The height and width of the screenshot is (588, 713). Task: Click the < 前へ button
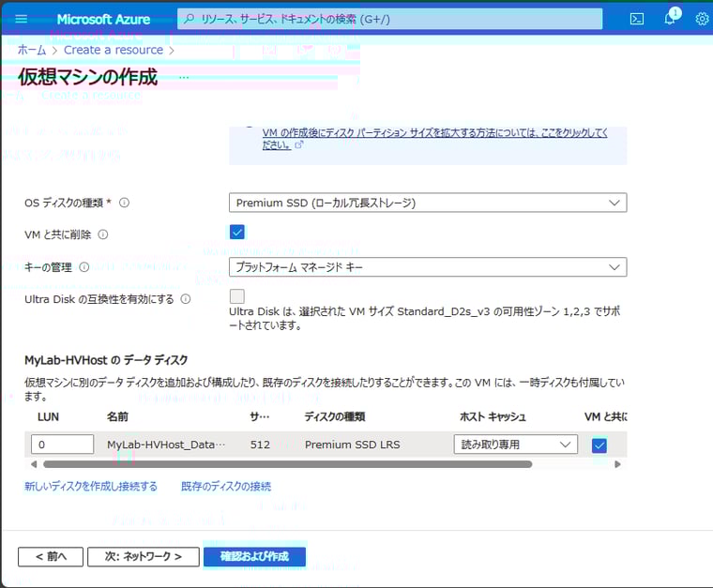51,557
